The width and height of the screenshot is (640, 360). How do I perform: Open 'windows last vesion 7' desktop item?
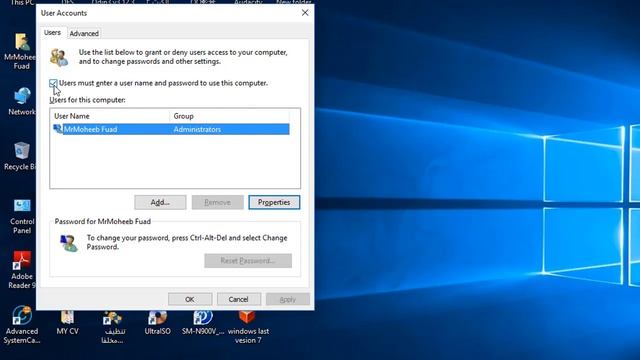click(248, 327)
